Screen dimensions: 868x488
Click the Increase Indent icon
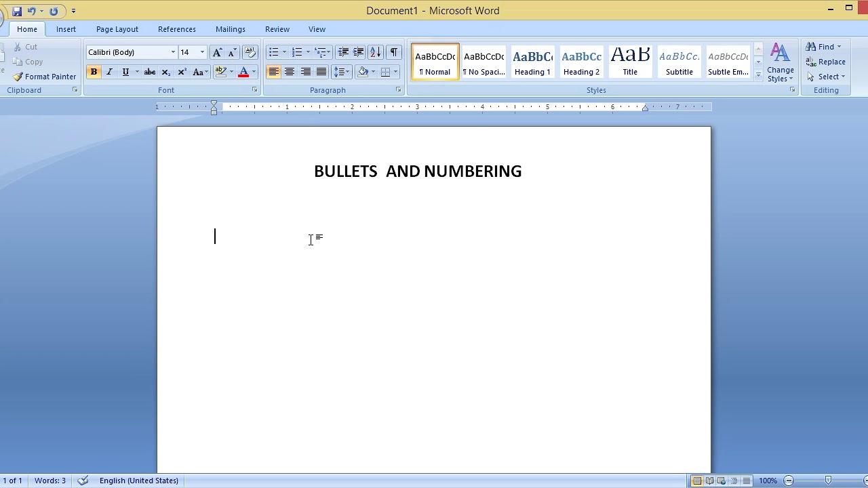tap(359, 52)
